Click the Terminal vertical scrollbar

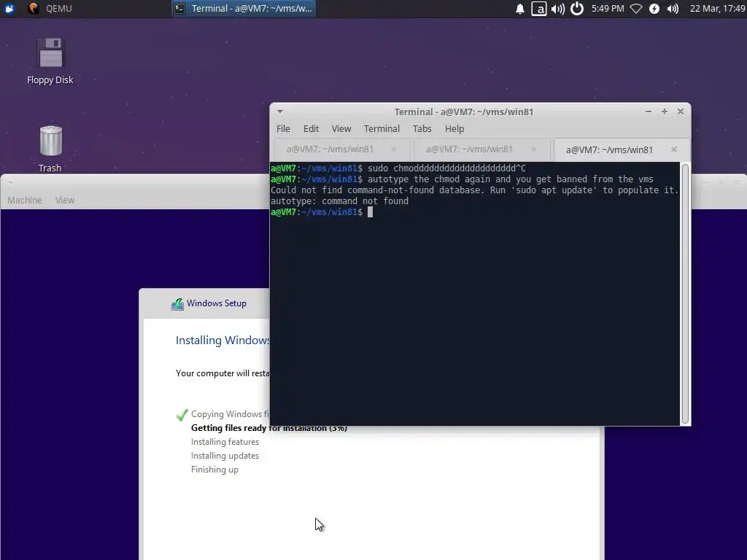(x=685, y=293)
